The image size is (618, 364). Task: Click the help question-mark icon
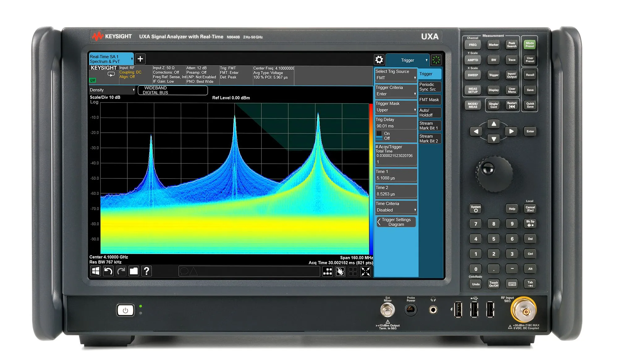(x=146, y=271)
